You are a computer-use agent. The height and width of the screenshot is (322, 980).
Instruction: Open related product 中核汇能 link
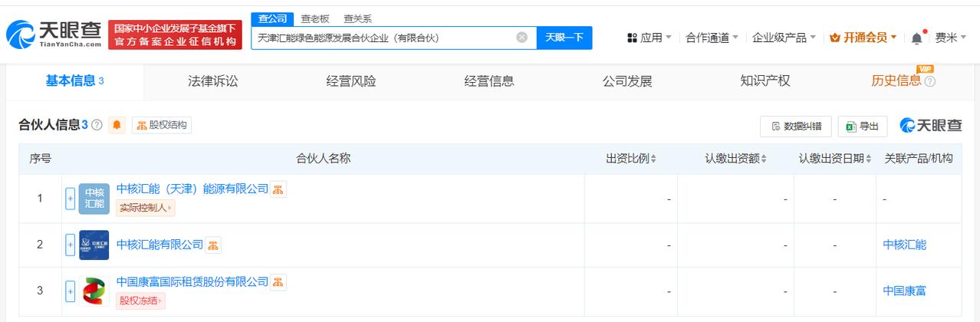905,245
